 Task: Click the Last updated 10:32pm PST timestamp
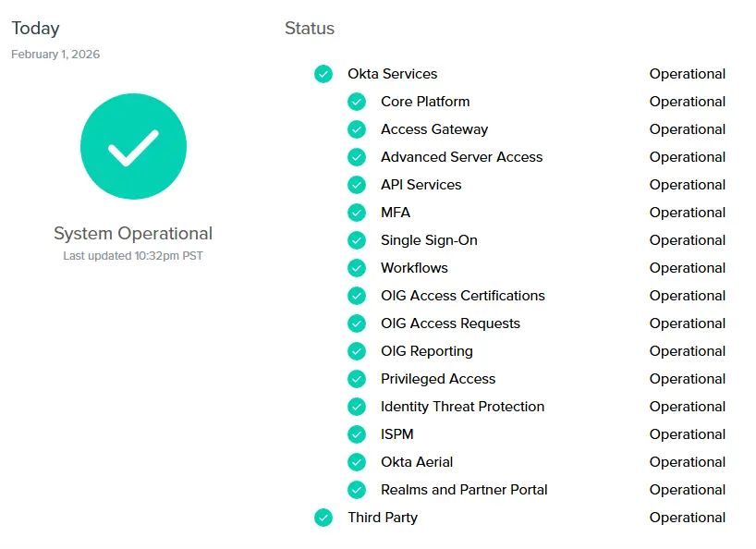(x=133, y=253)
